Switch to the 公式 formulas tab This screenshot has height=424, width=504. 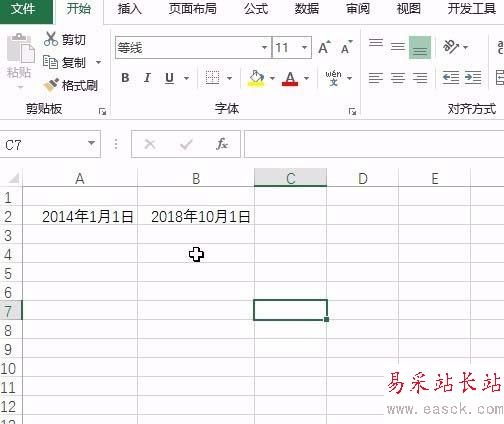[x=256, y=9]
